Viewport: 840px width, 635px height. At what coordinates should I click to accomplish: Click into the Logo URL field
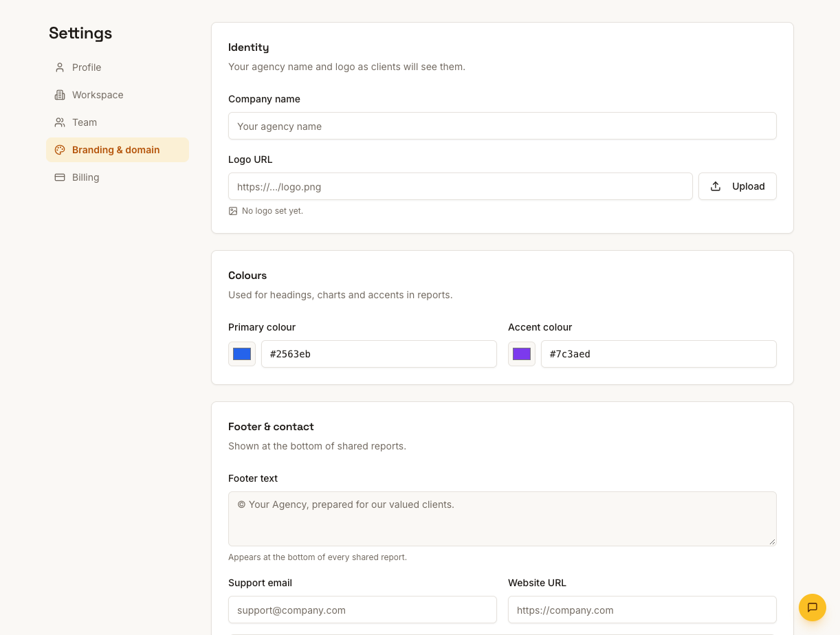coord(461,186)
